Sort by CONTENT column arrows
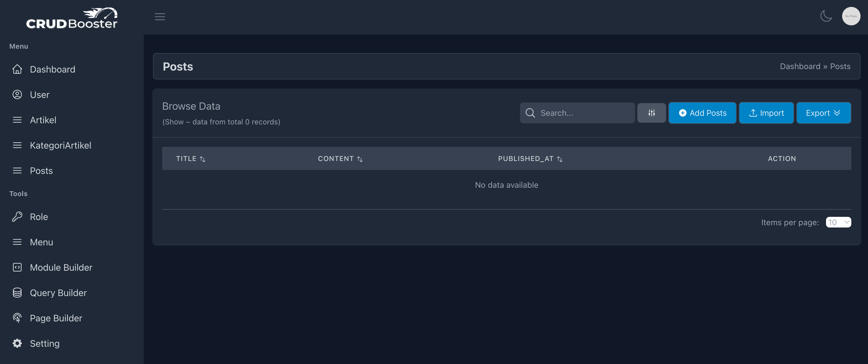Screen dimensions: 868x364 coord(360,159)
